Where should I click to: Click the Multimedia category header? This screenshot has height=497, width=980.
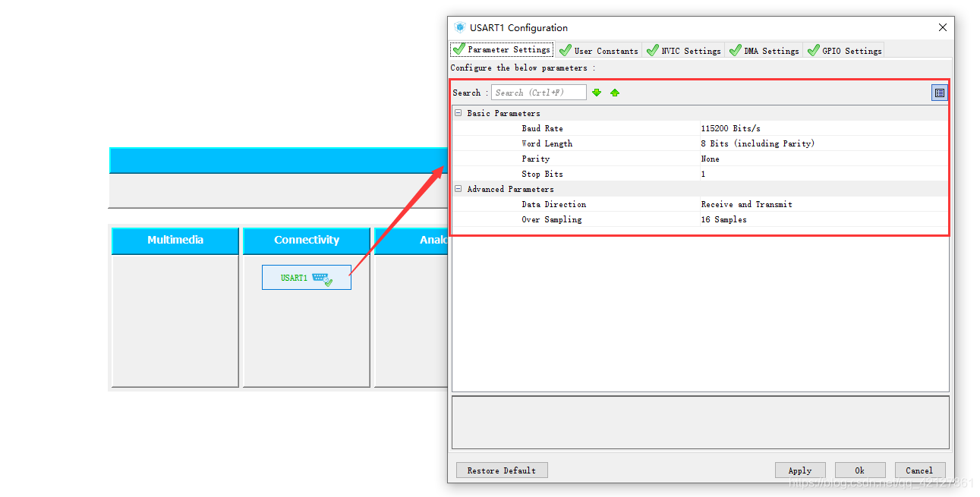pyautogui.click(x=175, y=240)
